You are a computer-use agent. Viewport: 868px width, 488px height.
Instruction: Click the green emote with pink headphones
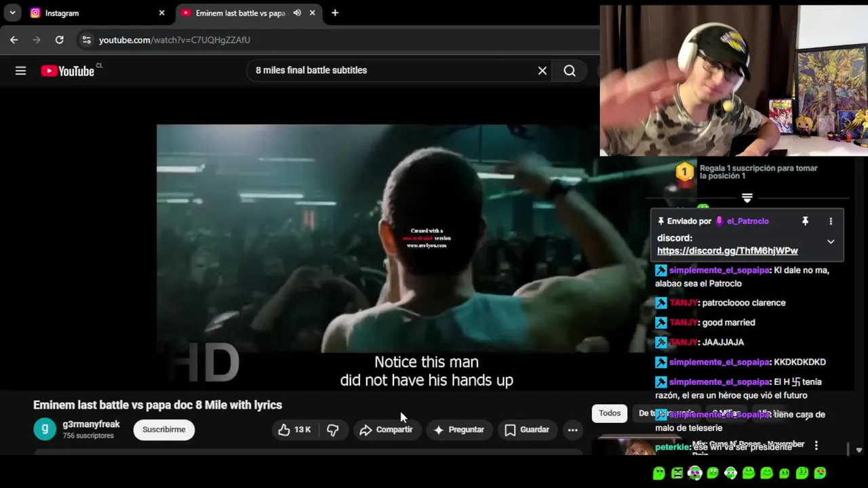pos(694,473)
